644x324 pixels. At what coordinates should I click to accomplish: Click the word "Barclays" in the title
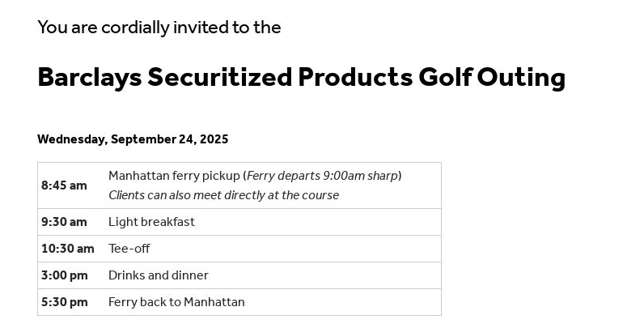89,78
